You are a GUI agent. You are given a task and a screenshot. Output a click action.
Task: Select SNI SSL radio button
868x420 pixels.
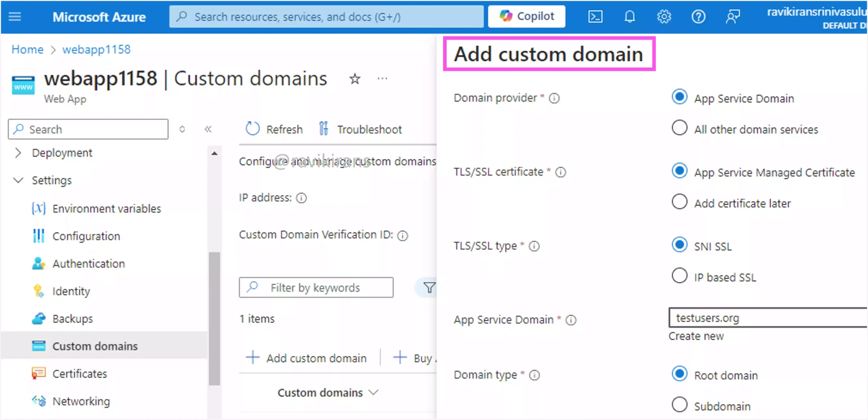tap(679, 245)
